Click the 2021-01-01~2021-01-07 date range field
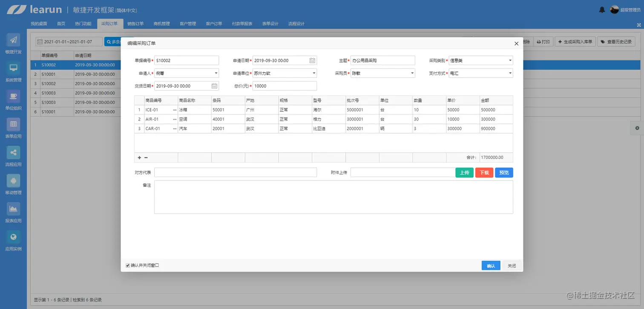This screenshot has width=644, height=309. coord(69,42)
